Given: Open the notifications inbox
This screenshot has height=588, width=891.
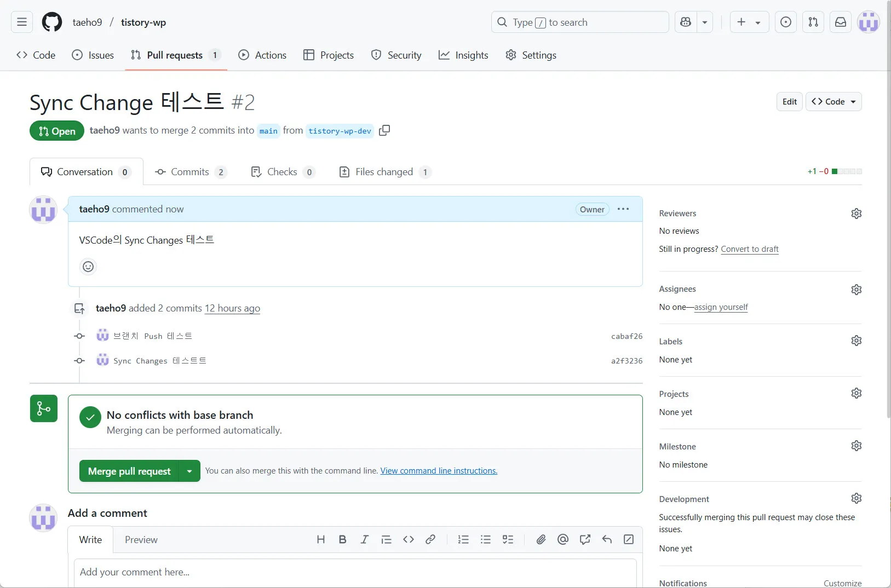Looking at the screenshot, I should click(841, 22).
